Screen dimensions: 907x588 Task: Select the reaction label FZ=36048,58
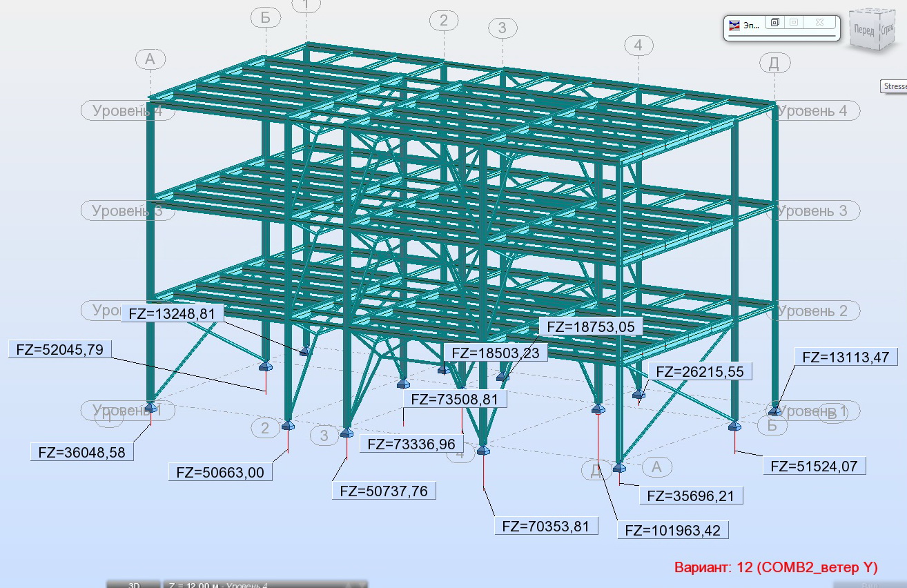click(82, 453)
